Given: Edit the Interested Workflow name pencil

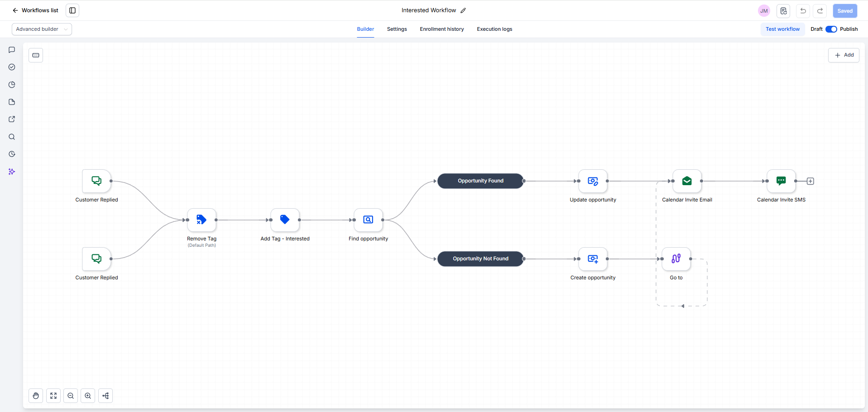Looking at the screenshot, I should [463, 10].
